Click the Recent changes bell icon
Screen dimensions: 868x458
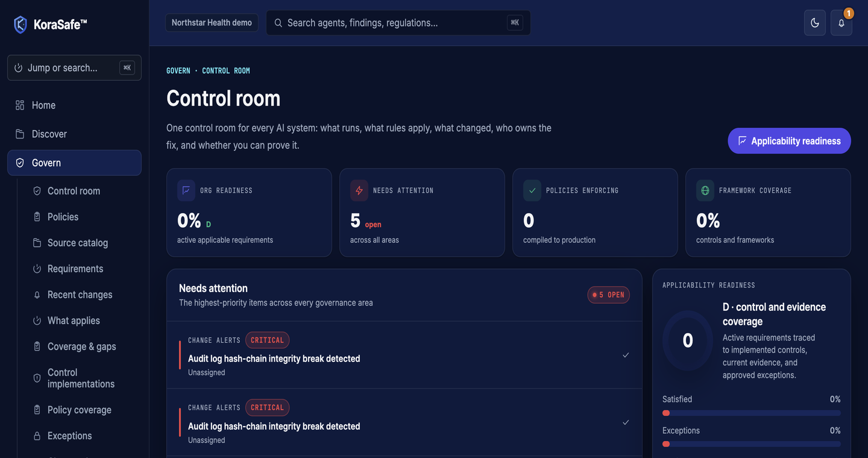tap(37, 295)
